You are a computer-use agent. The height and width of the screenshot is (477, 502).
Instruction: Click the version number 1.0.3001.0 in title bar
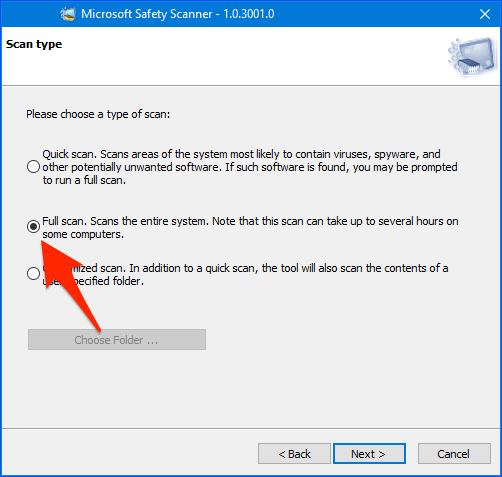coord(249,14)
